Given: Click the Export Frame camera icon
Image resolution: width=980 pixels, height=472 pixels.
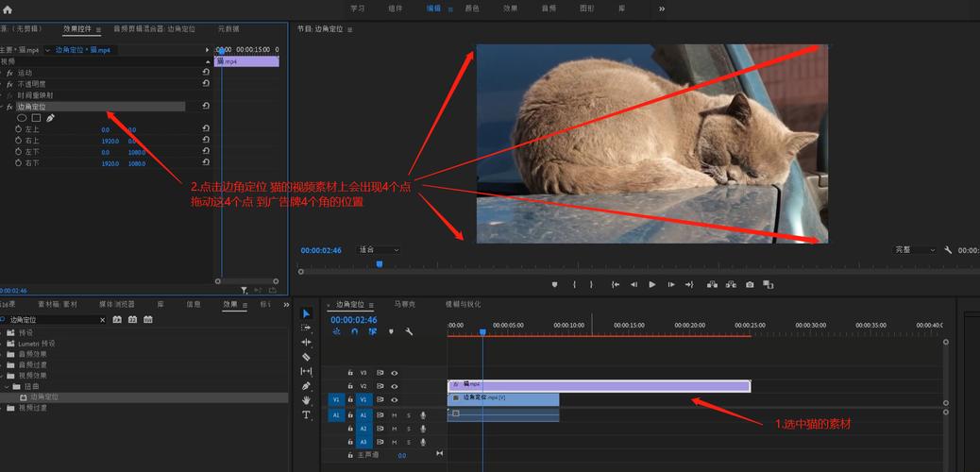Looking at the screenshot, I should pyautogui.click(x=750, y=284).
